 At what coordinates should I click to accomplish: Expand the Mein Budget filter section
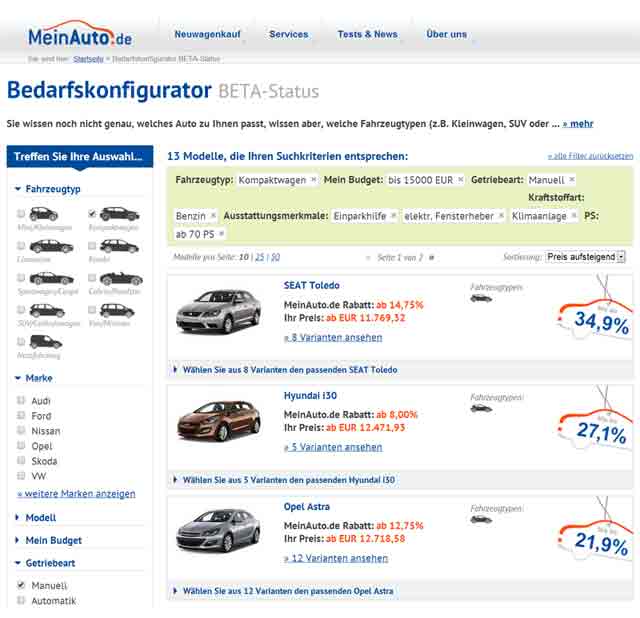coord(49,540)
